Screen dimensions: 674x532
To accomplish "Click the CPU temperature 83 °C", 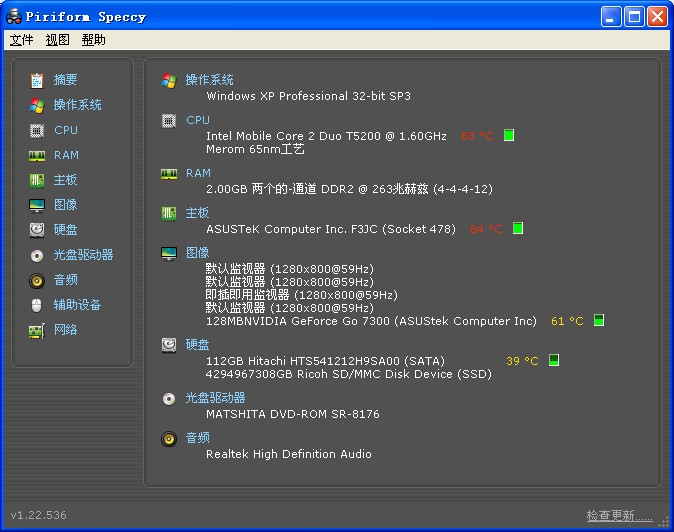I will click(x=477, y=136).
